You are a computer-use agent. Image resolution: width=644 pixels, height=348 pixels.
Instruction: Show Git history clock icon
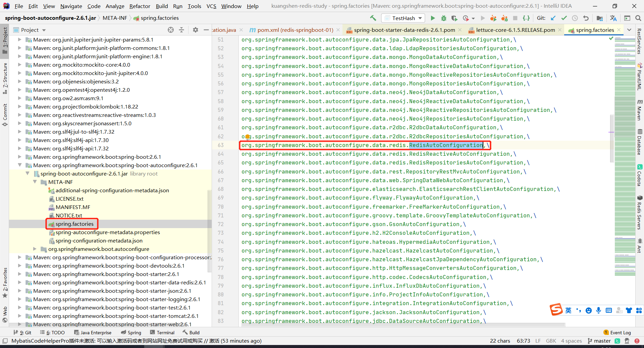click(x=575, y=18)
